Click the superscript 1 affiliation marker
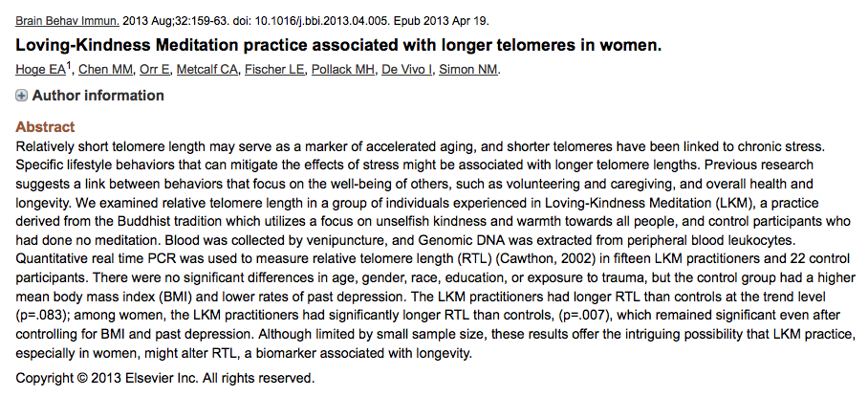The height and width of the screenshot is (397, 868). click(x=69, y=67)
